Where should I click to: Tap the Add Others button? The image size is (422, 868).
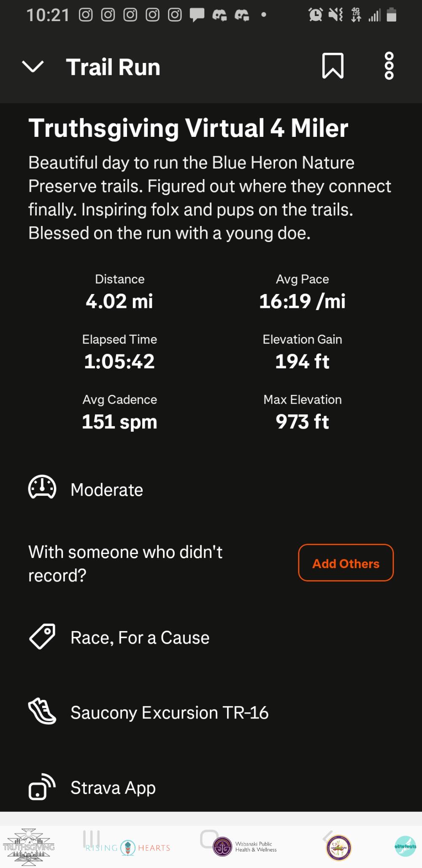tap(346, 563)
